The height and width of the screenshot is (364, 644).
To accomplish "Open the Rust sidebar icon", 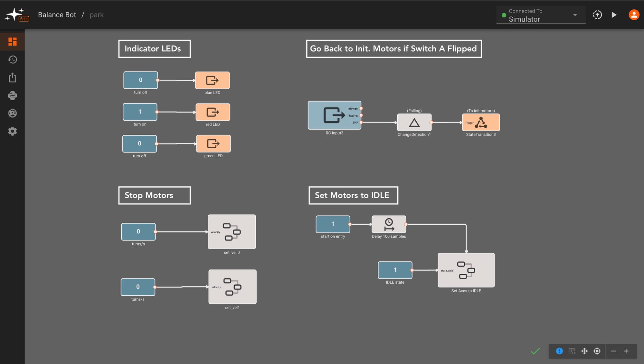I will (x=12, y=113).
